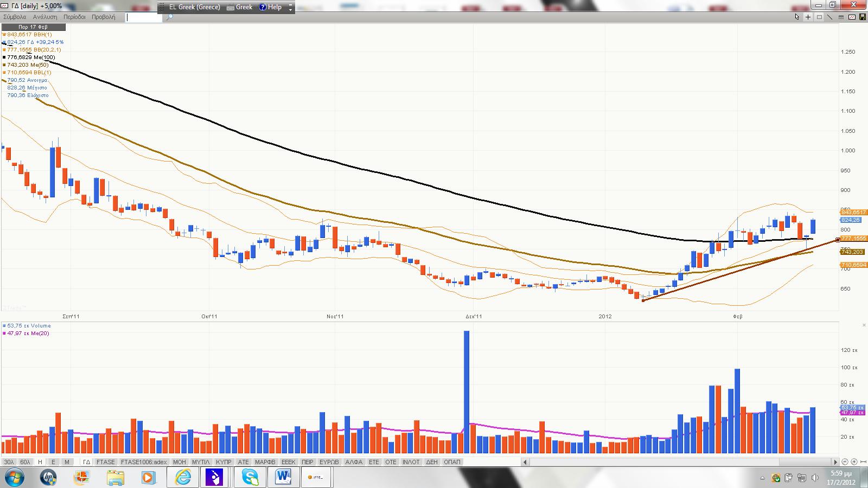Switch to 30λ timeframe
Screen dimensions: 868x488
[x=9, y=462]
